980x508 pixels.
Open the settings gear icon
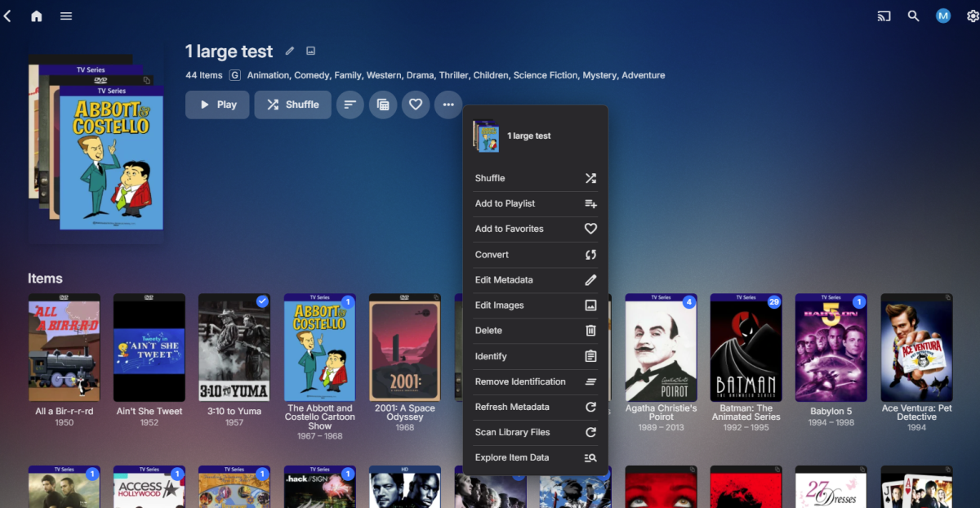[x=972, y=16]
